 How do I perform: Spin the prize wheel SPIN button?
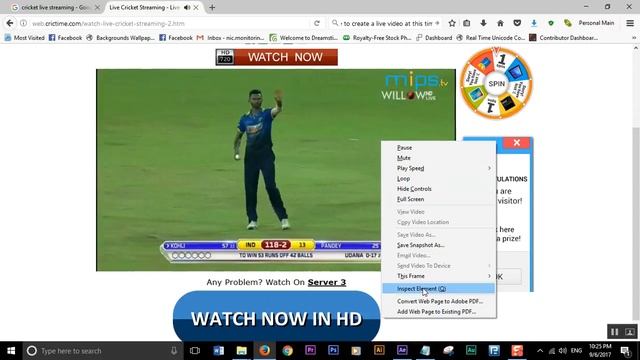tap(496, 83)
